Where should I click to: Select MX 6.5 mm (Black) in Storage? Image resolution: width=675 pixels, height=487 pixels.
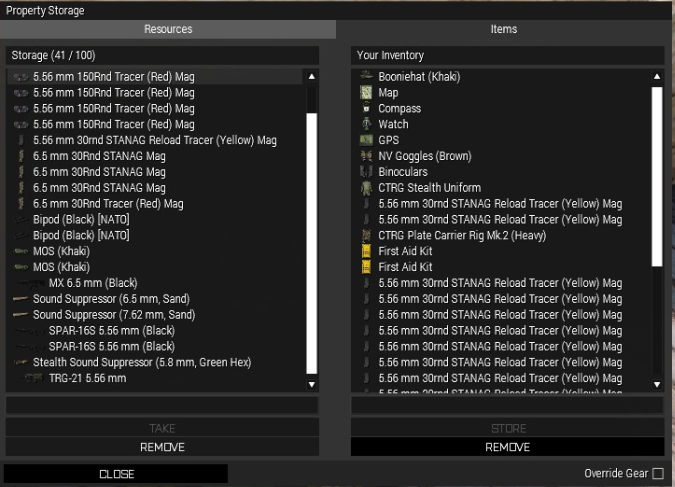click(x=156, y=283)
